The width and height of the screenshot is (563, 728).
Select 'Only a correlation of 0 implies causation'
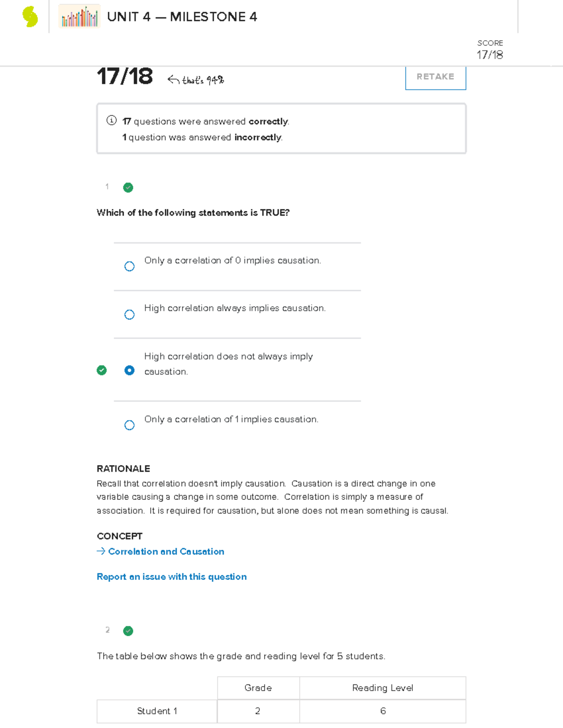point(129,266)
